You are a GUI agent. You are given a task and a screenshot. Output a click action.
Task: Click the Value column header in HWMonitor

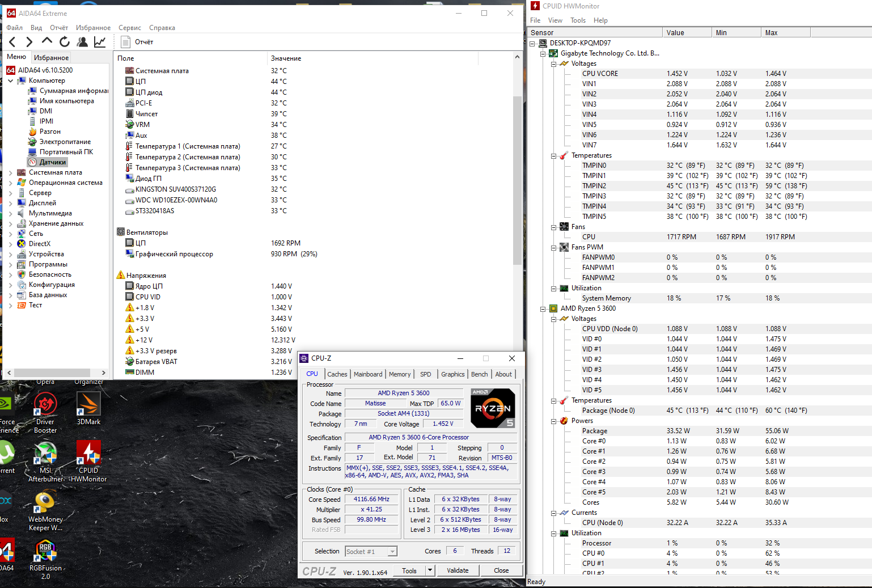tap(687, 33)
